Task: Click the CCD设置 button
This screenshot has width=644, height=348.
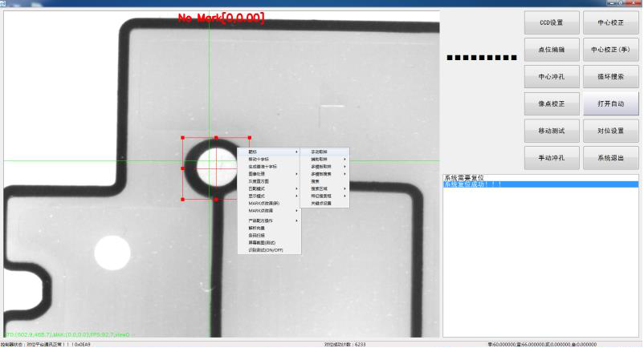Action: [551, 22]
